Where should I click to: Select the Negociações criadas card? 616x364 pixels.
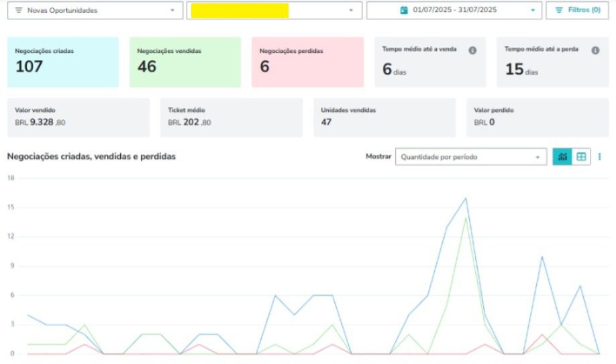pyautogui.click(x=62, y=62)
